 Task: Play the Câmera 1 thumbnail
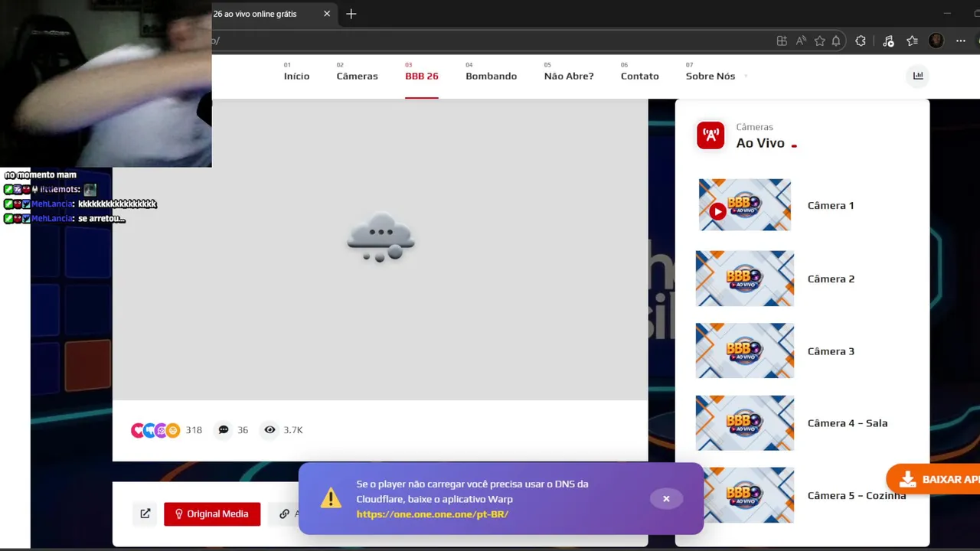pos(745,205)
